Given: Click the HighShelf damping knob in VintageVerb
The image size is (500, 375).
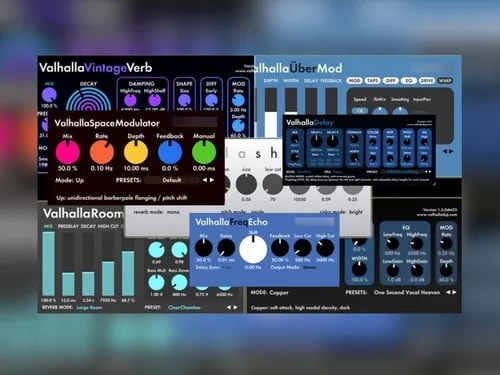Looking at the screenshot, I should click(x=155, y=100).
